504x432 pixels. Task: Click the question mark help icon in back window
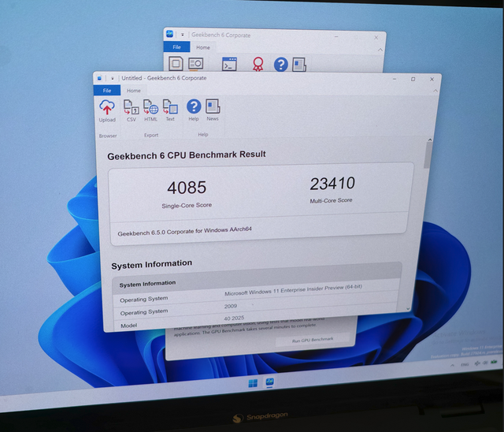click(x=280, y=65)
